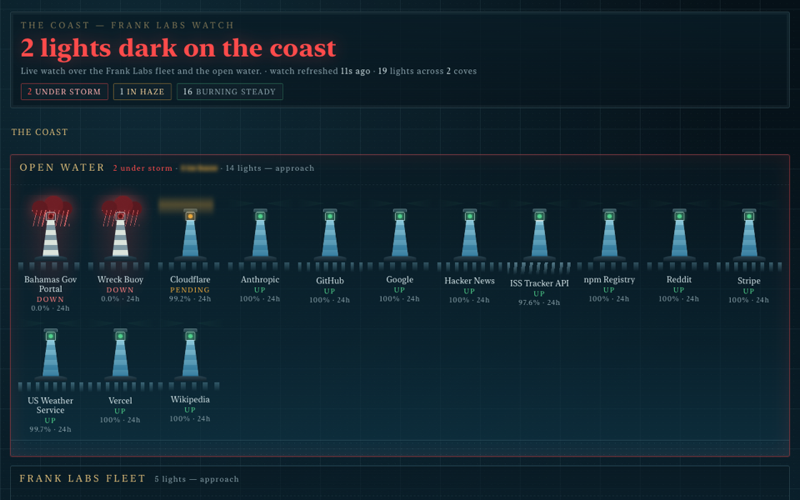Viewport: 800px width, 500px height.
Task: Click the Google lighthouse icon
Action: (400, 235)
